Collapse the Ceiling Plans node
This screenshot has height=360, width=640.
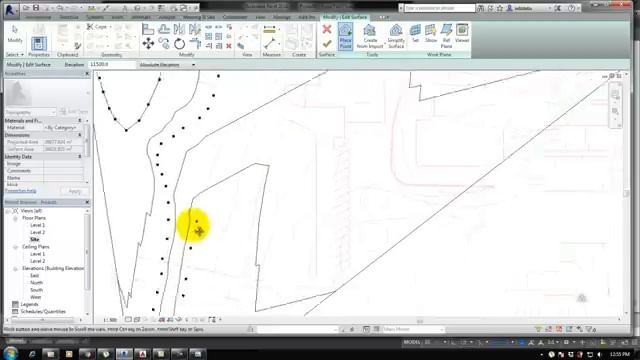click(x=15, y=247)
